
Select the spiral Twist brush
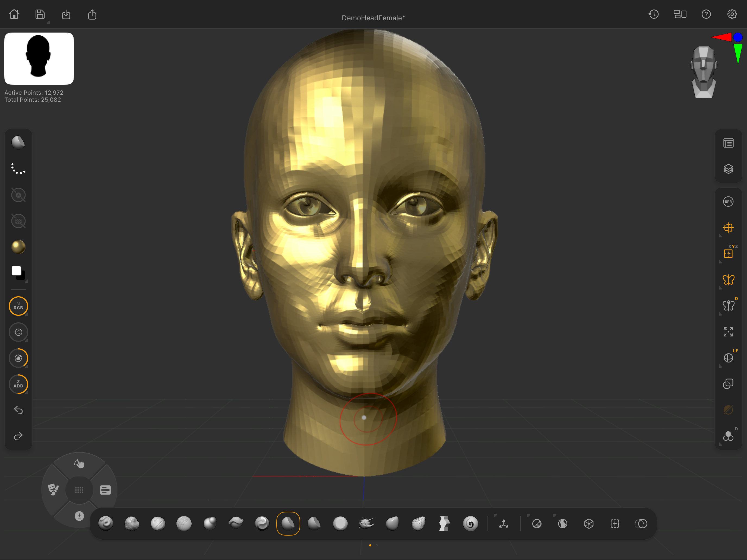pos(470,524)
